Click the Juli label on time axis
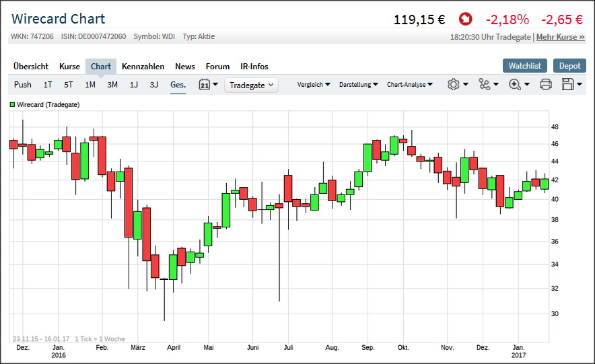This screenshot has height=364, width=595. (x=288, y=347)
